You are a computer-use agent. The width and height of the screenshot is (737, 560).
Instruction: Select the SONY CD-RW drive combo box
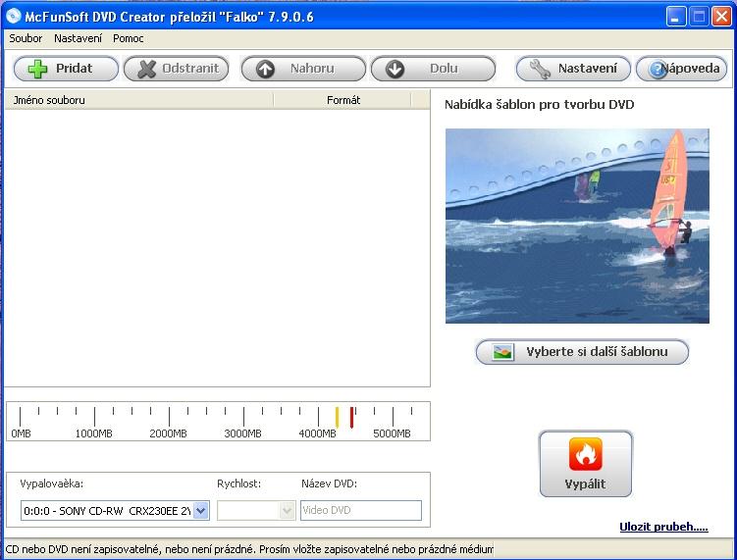(115, 510)
